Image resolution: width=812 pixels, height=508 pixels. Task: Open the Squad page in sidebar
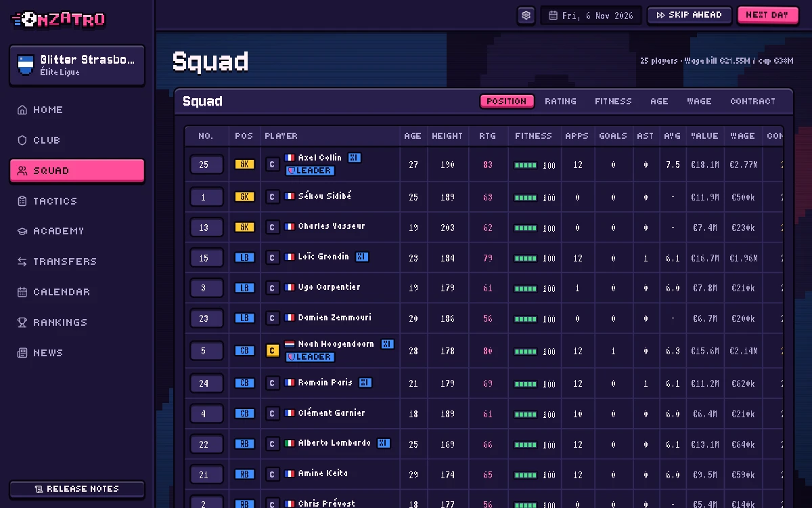click(77, 171)
